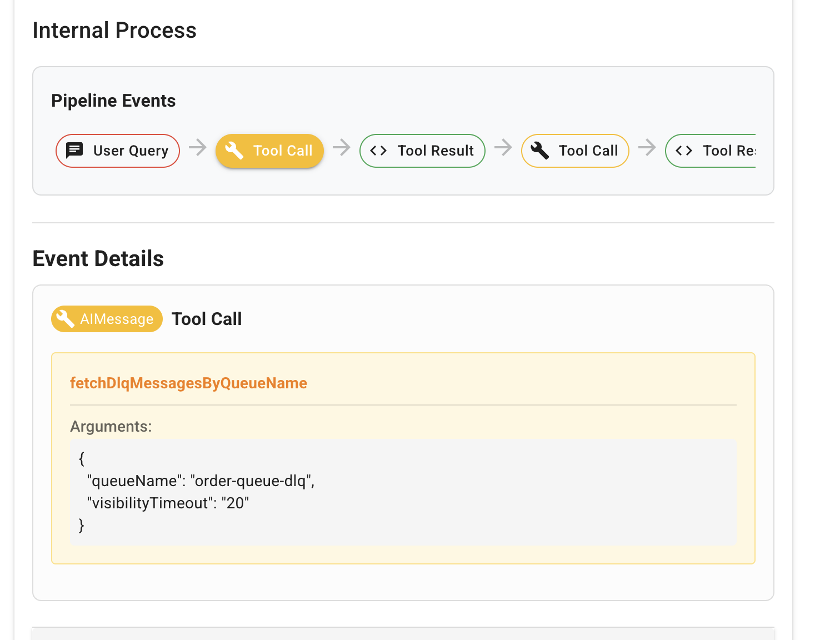Select the code icon on rightmost Tool Result

(684, 151)
